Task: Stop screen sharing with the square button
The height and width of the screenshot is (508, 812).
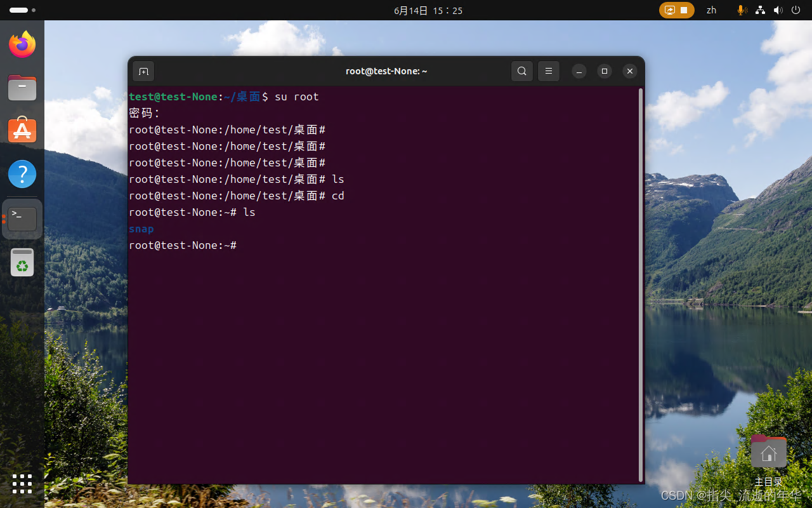Action: 684,10
